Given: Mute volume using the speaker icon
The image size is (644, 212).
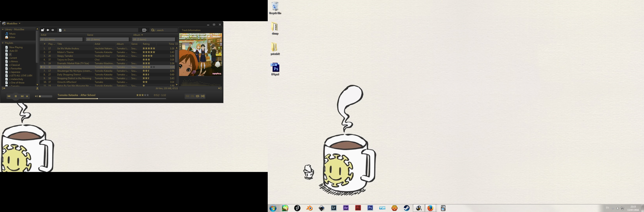Looking at the screenshot, I should (36, 96).
